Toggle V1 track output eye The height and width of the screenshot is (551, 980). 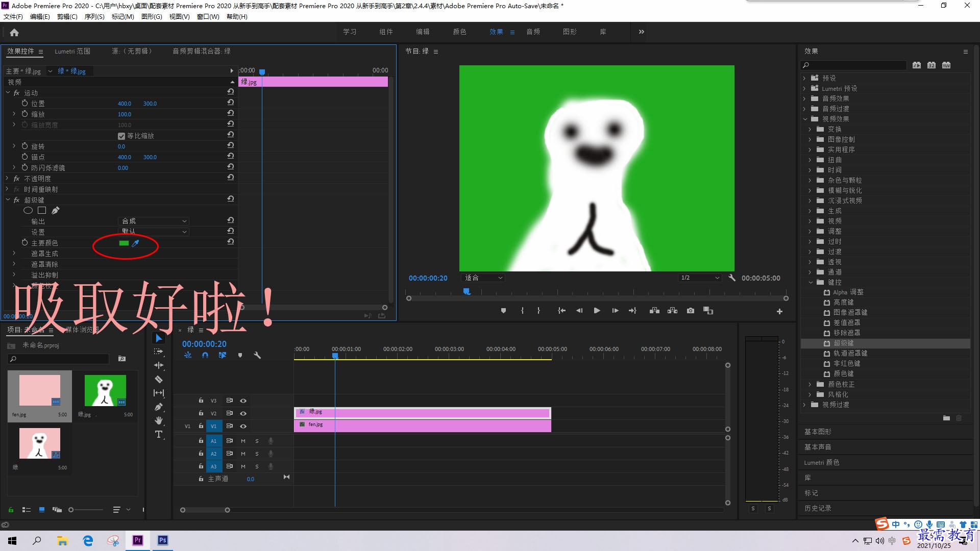[x=243, y=426]
